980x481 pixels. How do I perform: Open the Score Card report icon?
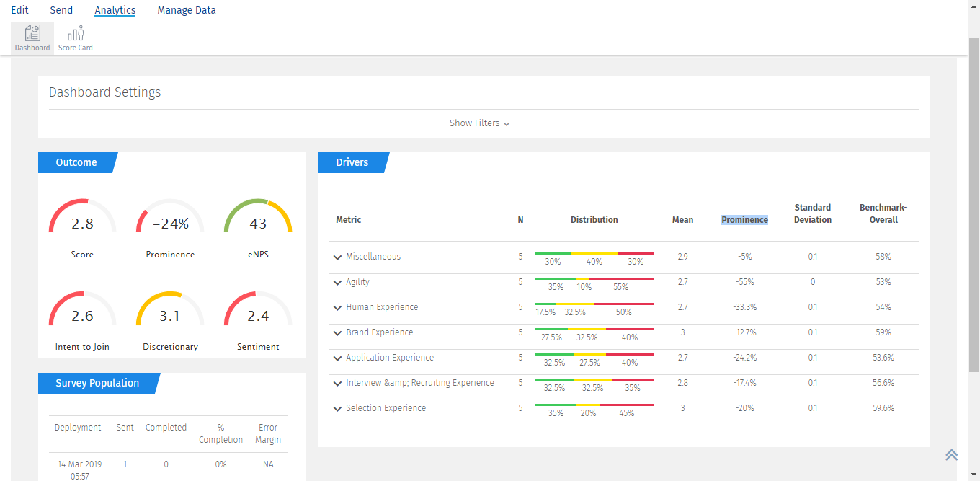pos(75,36)
